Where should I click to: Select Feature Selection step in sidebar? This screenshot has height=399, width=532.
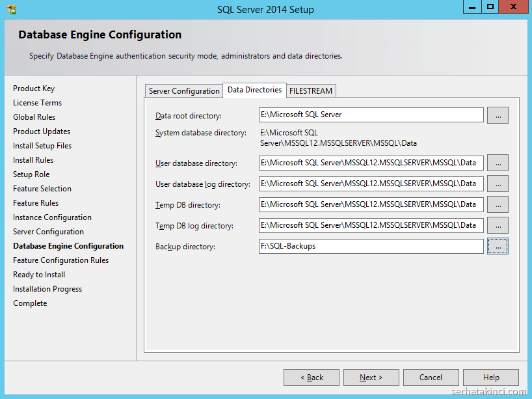42,189
